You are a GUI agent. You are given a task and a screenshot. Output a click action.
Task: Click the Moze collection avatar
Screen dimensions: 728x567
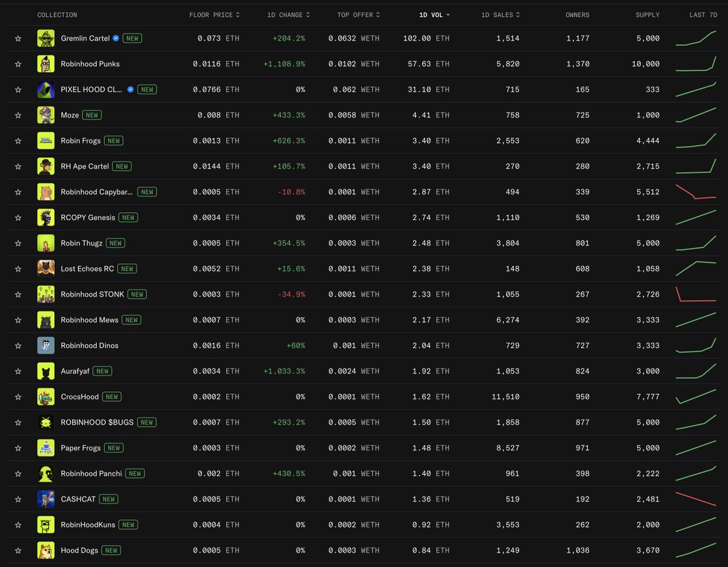45,115
